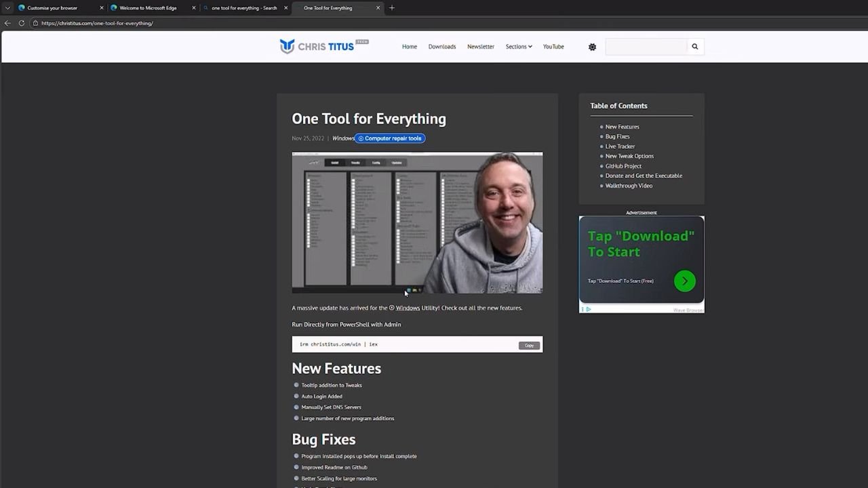Click the article video thumbnail image

(x=417, y=222)
